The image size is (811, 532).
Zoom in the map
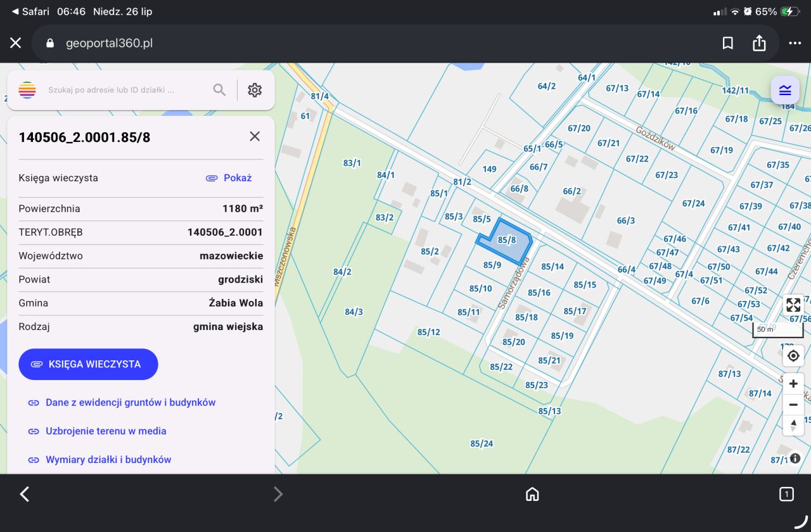click(793, 384)
